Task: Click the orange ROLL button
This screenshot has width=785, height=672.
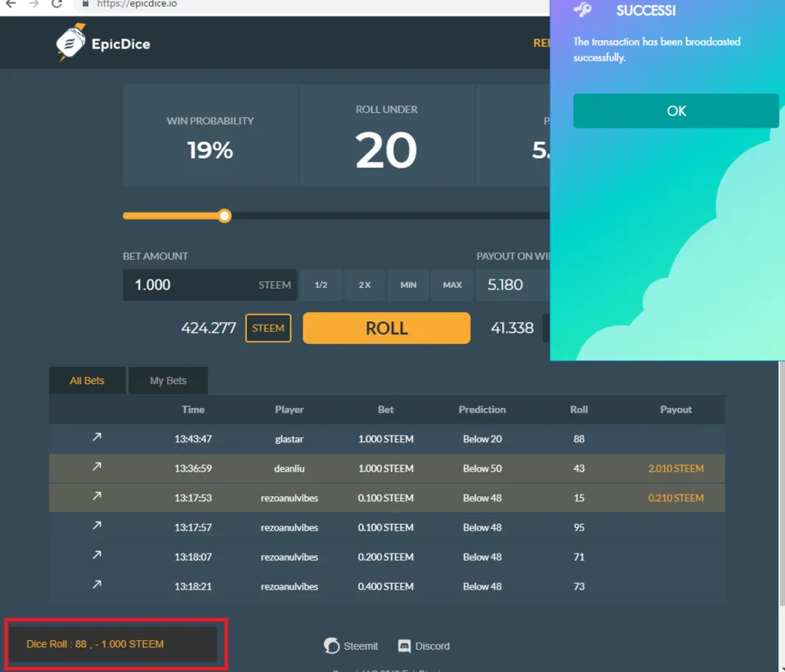Action: pos(387,329)
